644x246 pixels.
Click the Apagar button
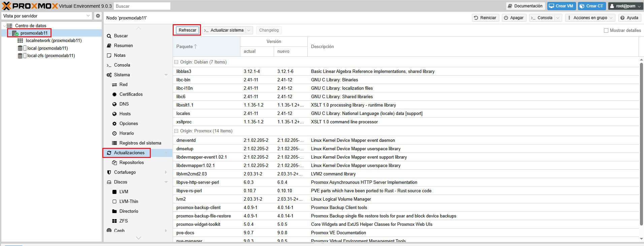(x=514, y=18)
